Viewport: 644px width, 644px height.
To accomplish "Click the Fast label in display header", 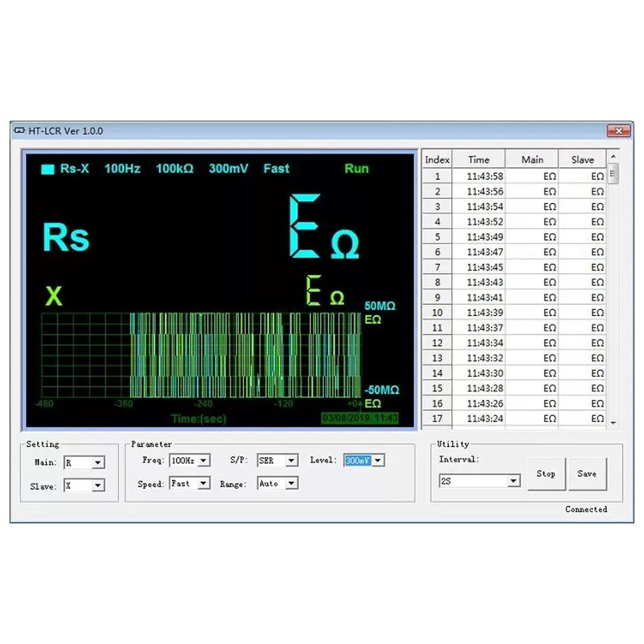I will coord(276,168).
